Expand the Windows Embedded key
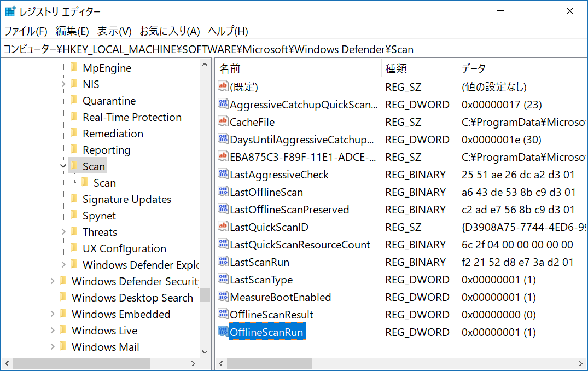The width and height of the screenshot is (588, 371). point(53,314)
